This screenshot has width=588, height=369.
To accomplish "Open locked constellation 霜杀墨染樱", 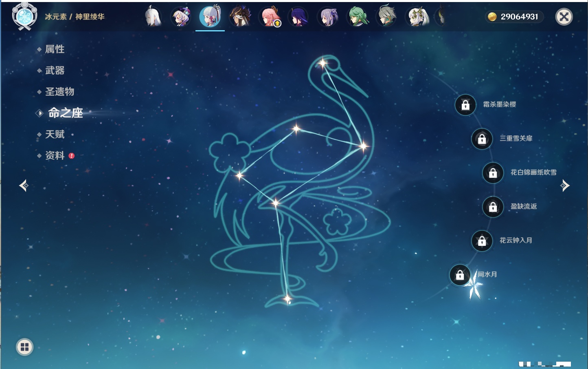I will pyautogui.click(x=465, y=105).
